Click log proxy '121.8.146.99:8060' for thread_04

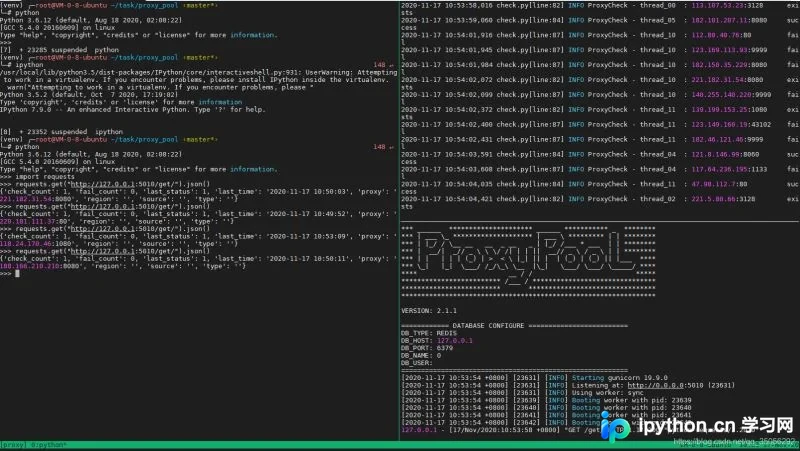pos(725,154)
